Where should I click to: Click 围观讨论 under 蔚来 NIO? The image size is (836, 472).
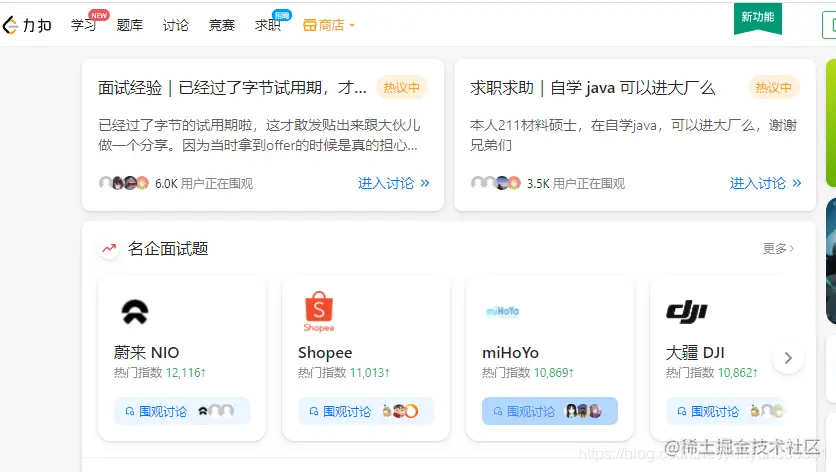pyautogui.click(x=182, y=411)
